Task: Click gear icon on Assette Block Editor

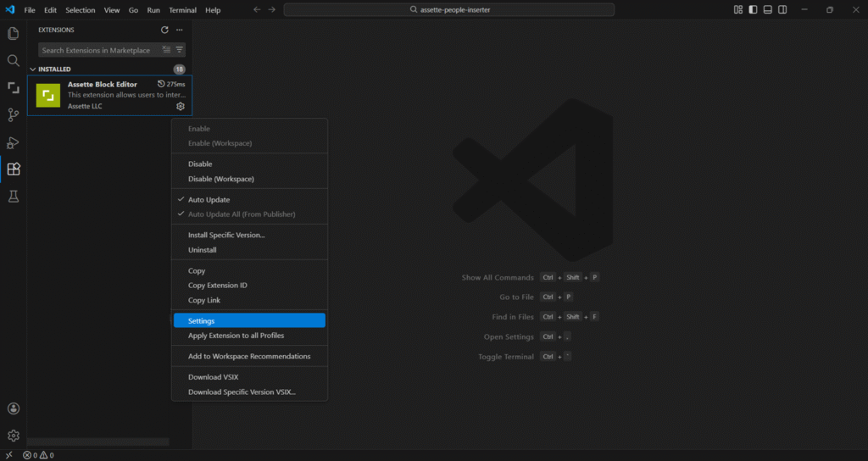Action: [x=181, y=106]
